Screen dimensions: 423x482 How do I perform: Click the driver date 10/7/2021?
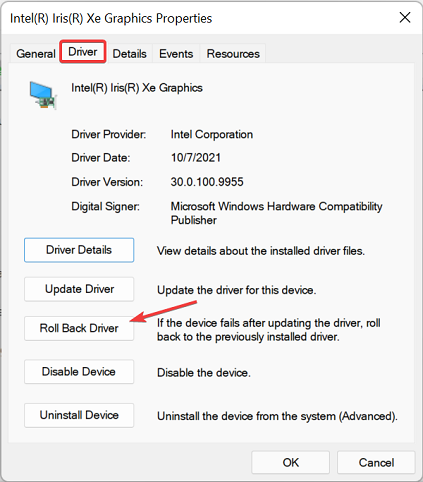coord(196,158)
